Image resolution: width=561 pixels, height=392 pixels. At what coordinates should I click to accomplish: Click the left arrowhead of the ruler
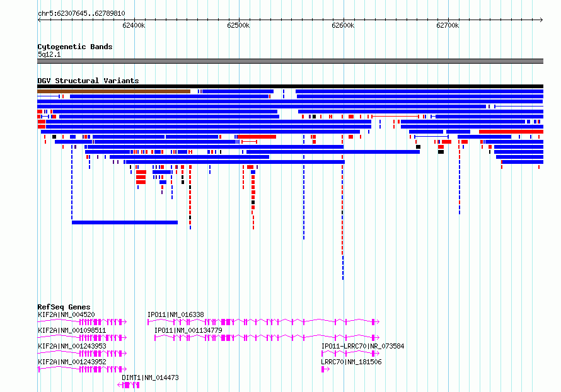tap(39, 20)
